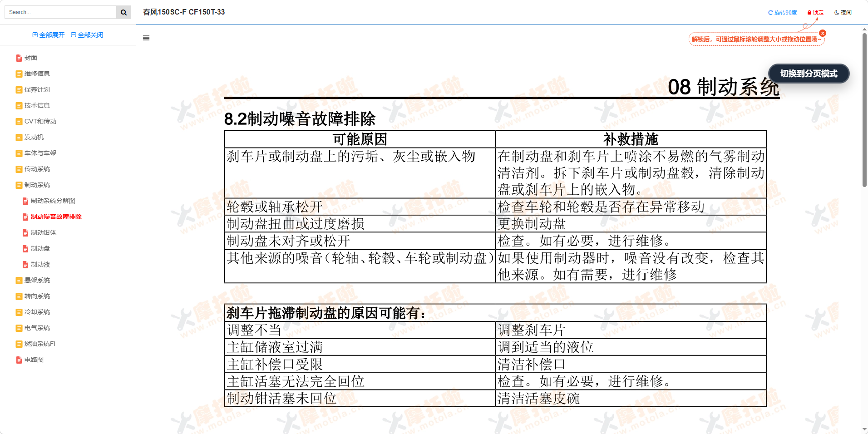Enable 旋转90度 rotation
This screenshot has width=868, height=434.
tap(782, 12)
